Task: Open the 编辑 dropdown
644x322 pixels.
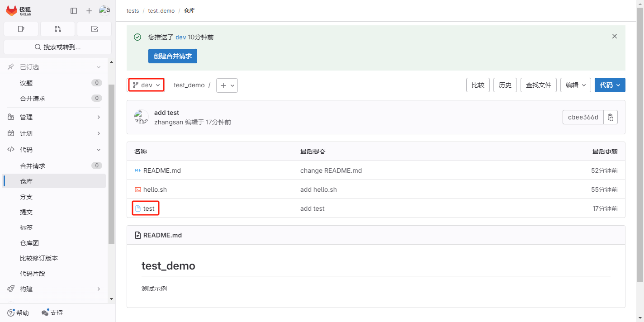Action: point(575,85)
